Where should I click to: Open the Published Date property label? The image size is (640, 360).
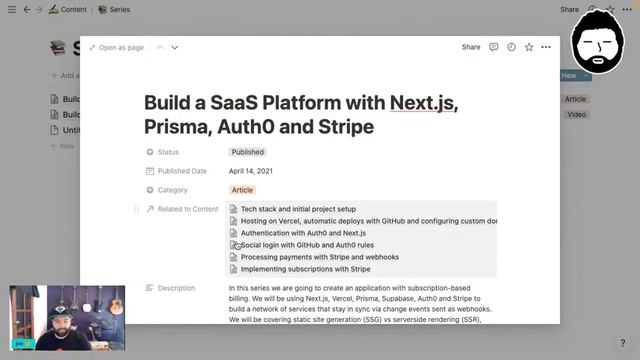pos(176,171)
